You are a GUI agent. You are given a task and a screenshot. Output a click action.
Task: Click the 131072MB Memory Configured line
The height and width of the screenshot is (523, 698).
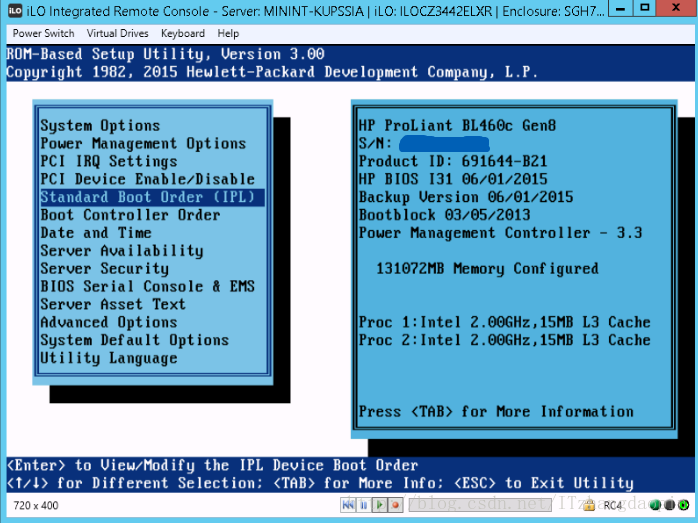pyautogui.click(x=487, y=268)
